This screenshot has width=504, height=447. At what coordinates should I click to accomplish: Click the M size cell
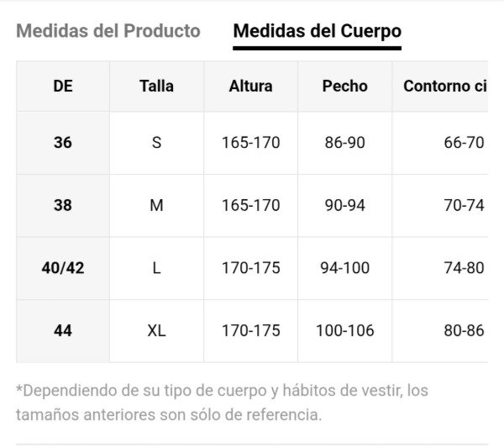pos(156,205)
